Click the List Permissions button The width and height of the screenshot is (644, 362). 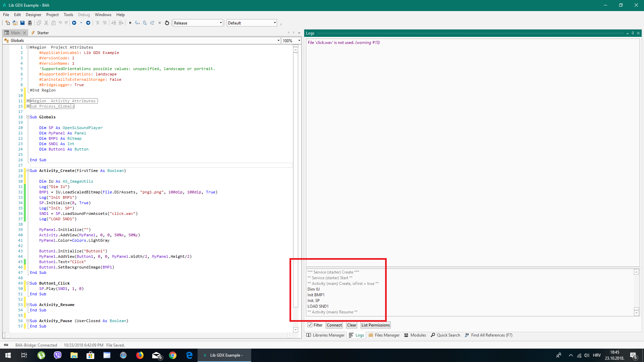coord(375,325)
